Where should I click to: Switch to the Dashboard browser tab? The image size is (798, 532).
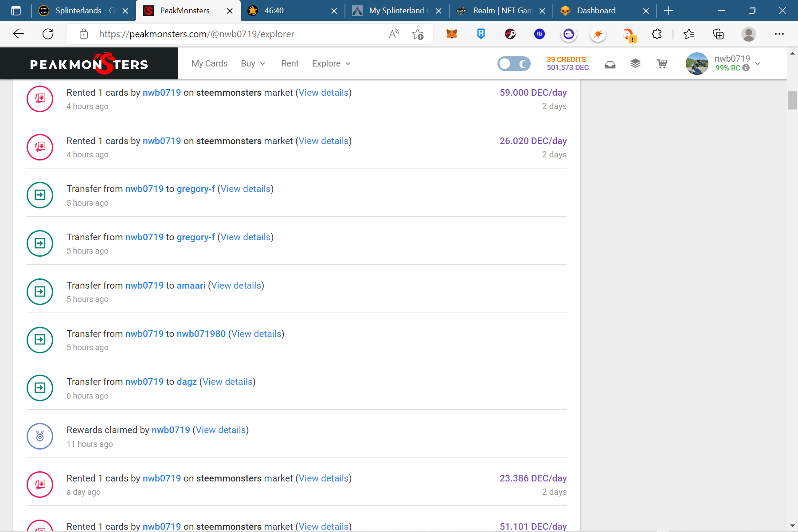pyautogui.click(x=596, y=11)
